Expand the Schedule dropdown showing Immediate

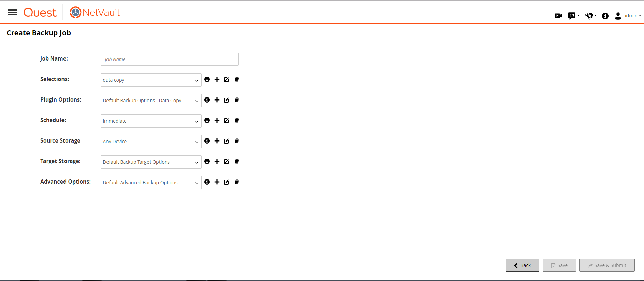coord(197,121)
